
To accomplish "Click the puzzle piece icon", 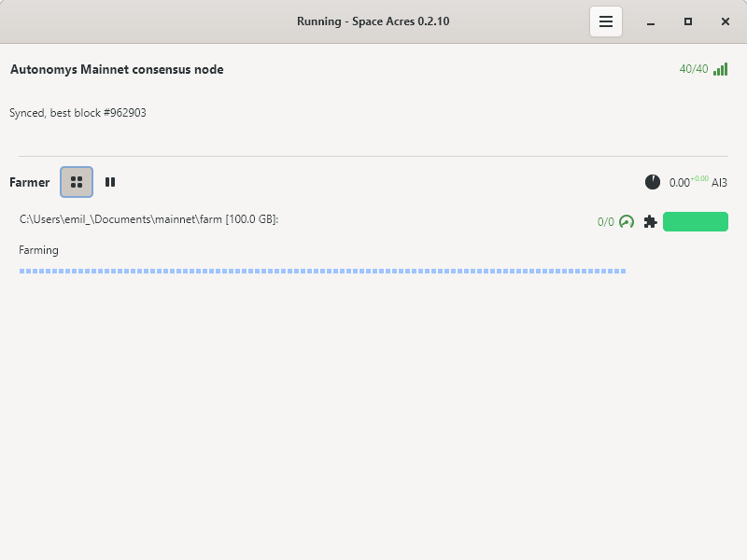I will (x=651, y=221).
